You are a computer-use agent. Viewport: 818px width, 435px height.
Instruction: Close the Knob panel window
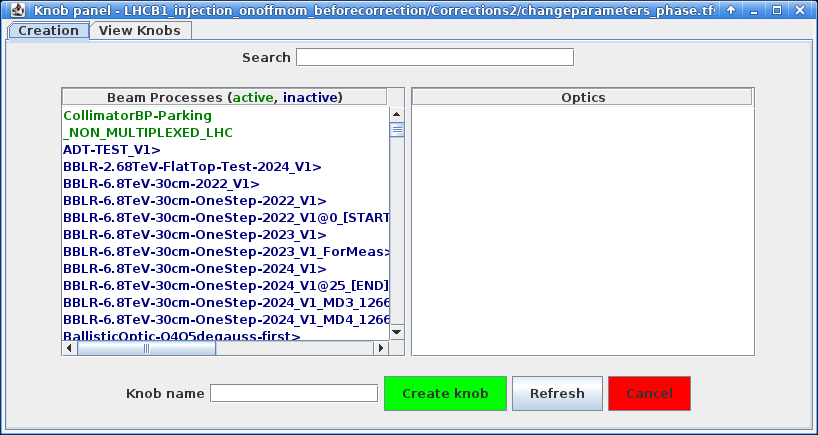click(800, 9)
